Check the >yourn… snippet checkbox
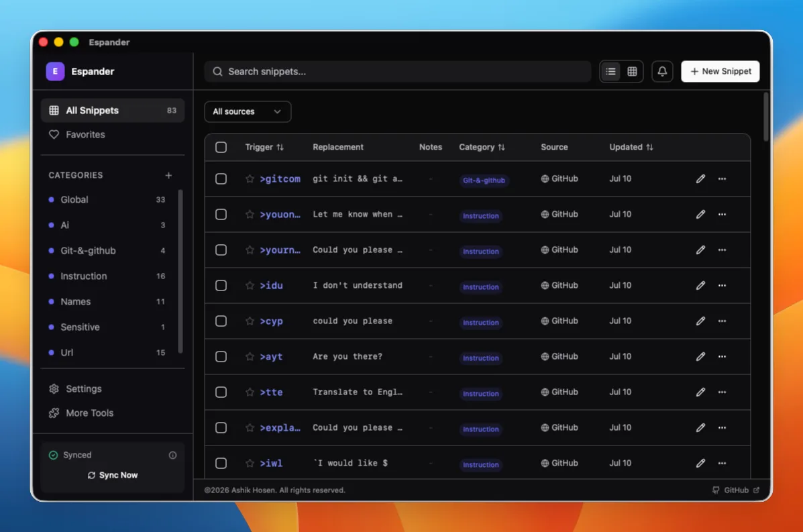The width and height of the screenshot is (803, 532). 221,250
